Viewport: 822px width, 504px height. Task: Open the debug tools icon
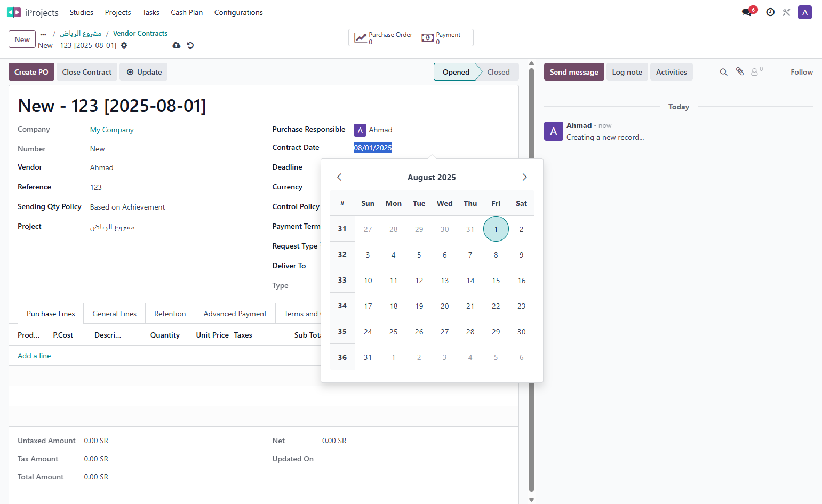786,12
